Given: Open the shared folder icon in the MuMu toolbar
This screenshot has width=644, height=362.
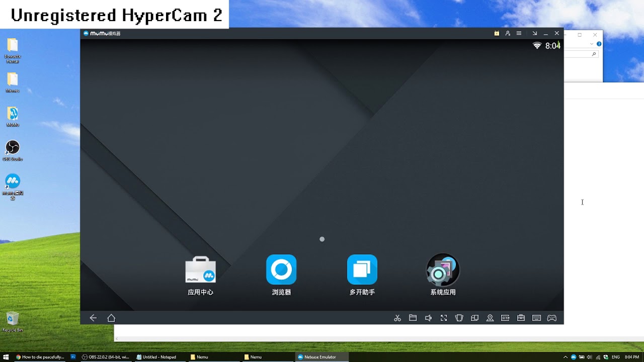Looking at the screenshot, I should (413, 318).
